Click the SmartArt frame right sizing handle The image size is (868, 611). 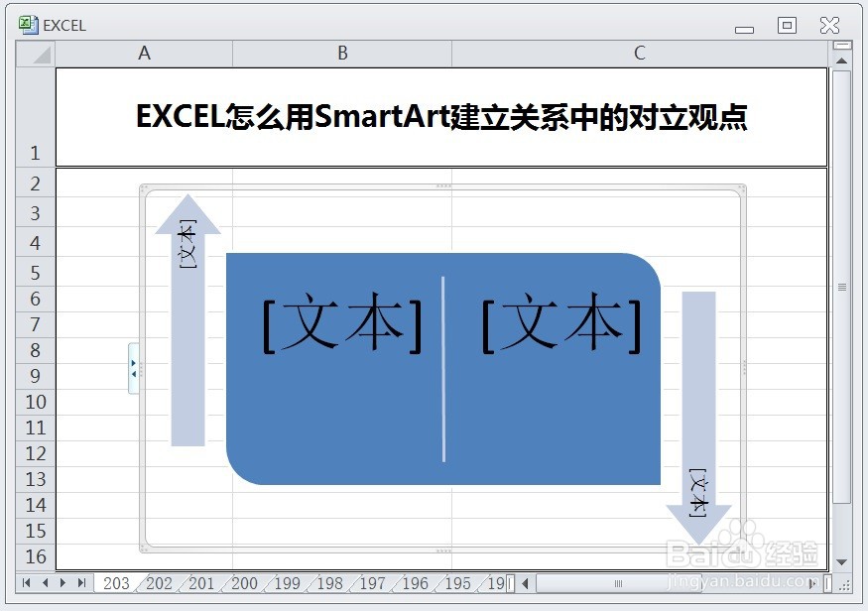(x=744, y=367)
